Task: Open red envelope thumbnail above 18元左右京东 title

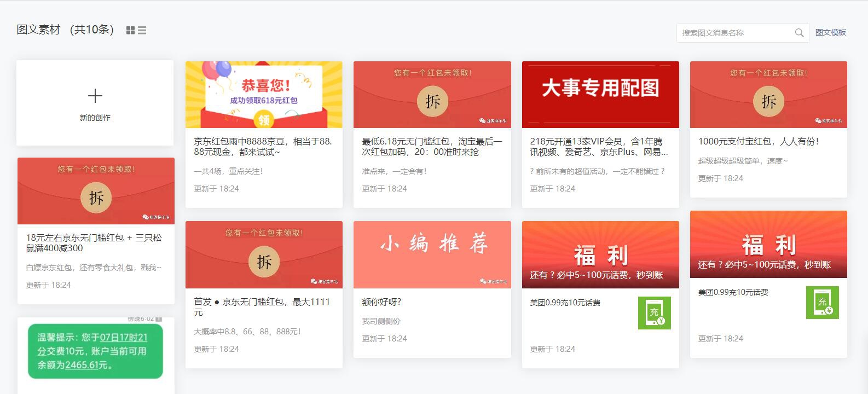Action: point(96,191)
